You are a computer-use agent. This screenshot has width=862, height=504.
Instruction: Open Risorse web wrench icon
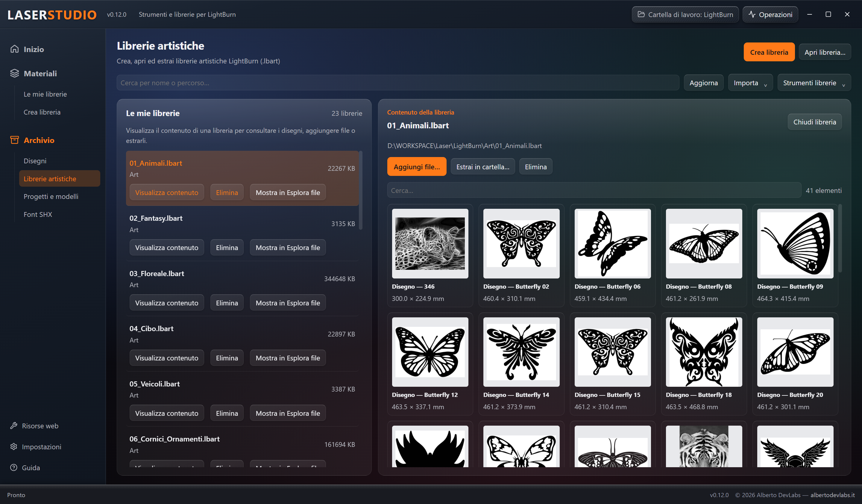coord(14,426)
